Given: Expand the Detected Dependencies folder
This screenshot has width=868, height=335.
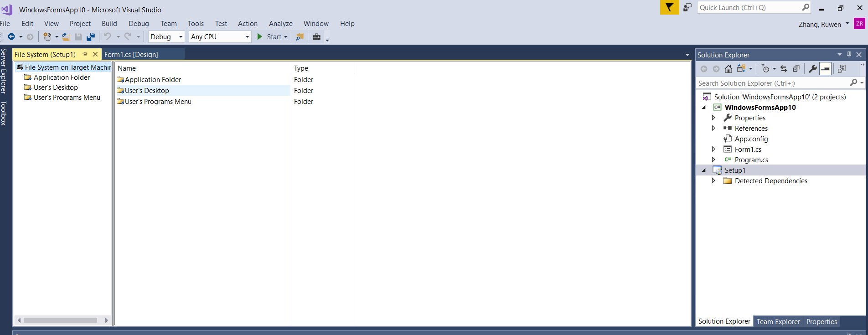Looking at the screenshot, I should (x=713, y=181).
